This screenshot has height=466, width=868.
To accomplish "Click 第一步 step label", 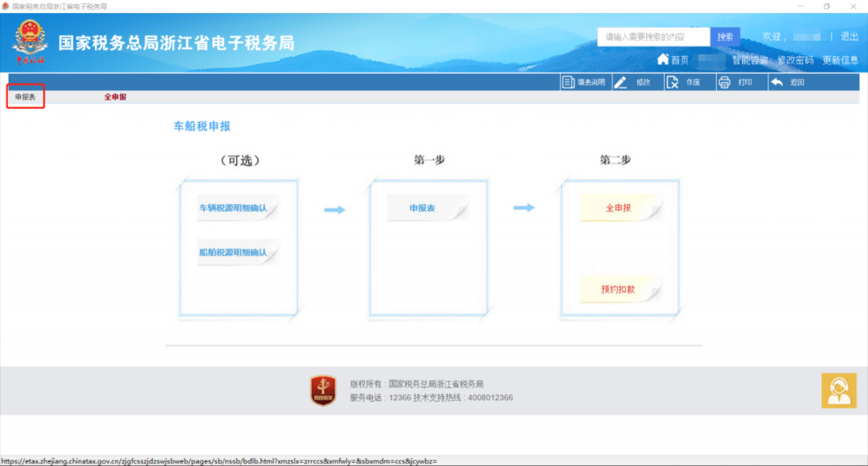I will coord(429,160).
